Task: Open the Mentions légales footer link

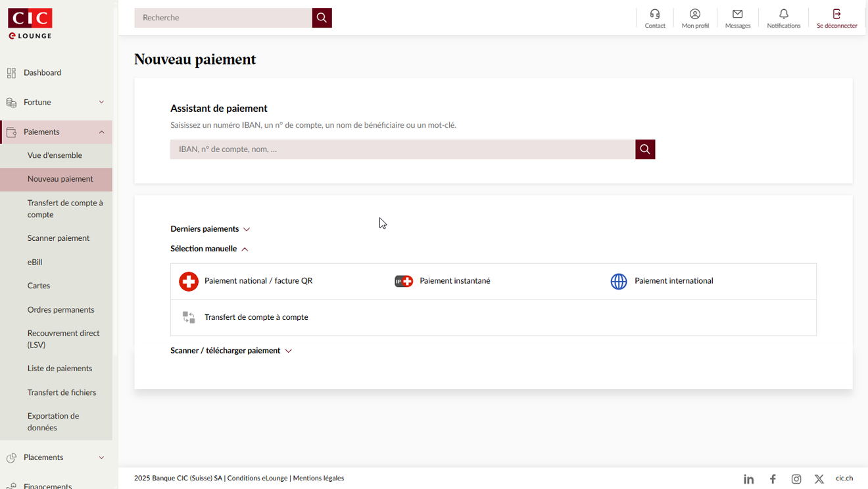Action: tap(318, 478)
